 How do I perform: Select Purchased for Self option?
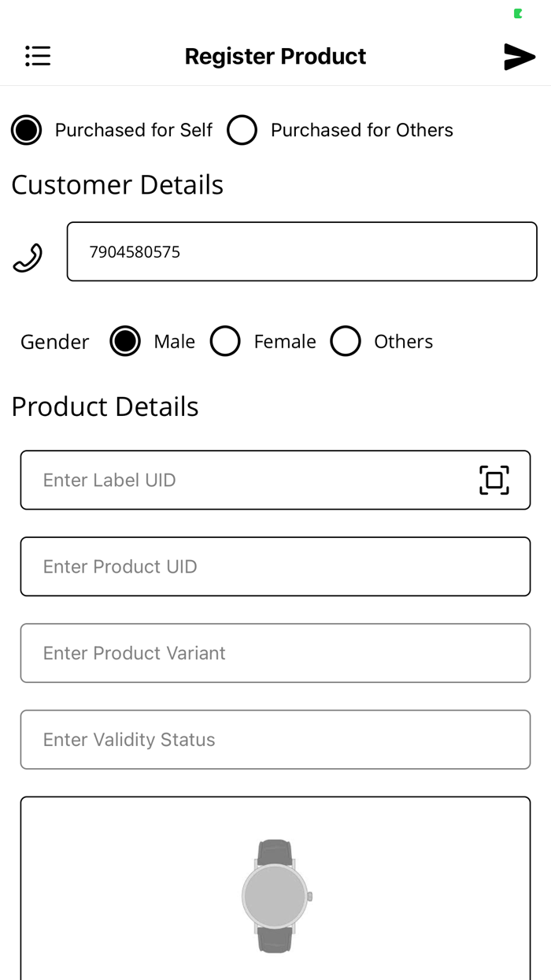(26, 130)
